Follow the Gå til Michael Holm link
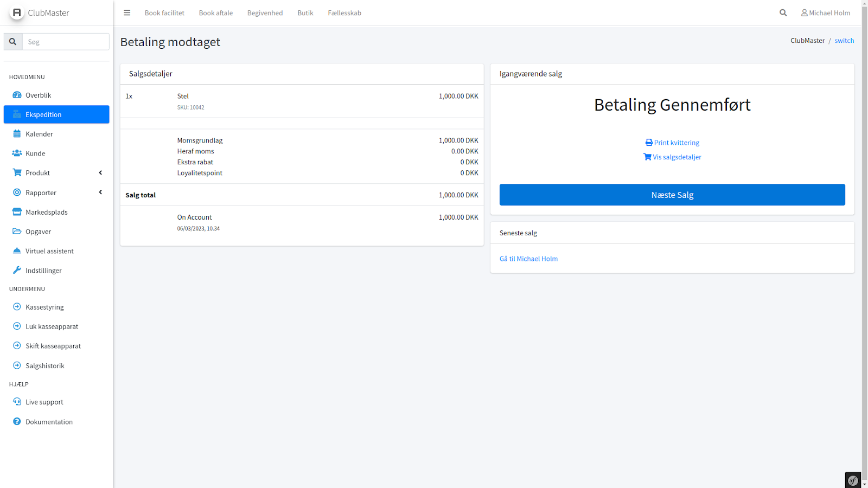 click(528, 259)
